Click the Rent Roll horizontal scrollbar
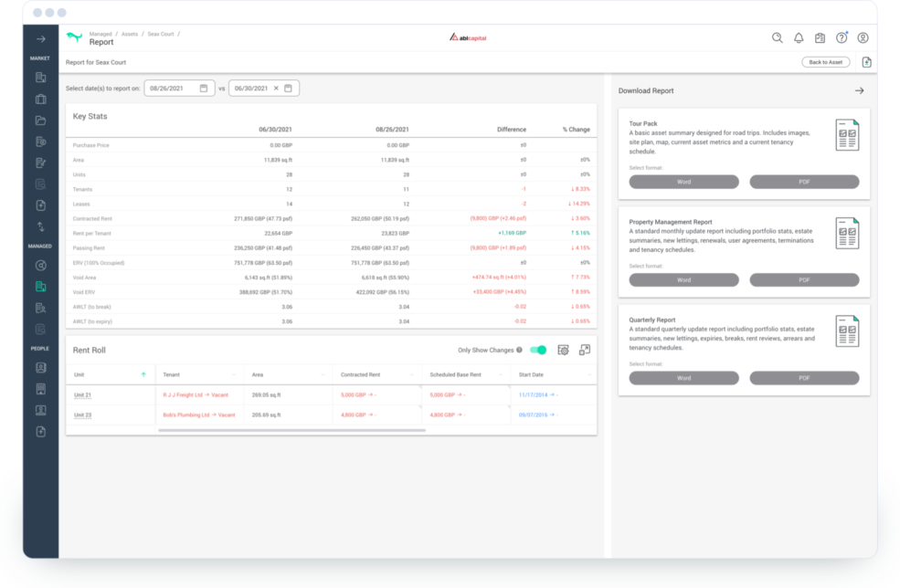Screen dimensions: 900x588 291,430
